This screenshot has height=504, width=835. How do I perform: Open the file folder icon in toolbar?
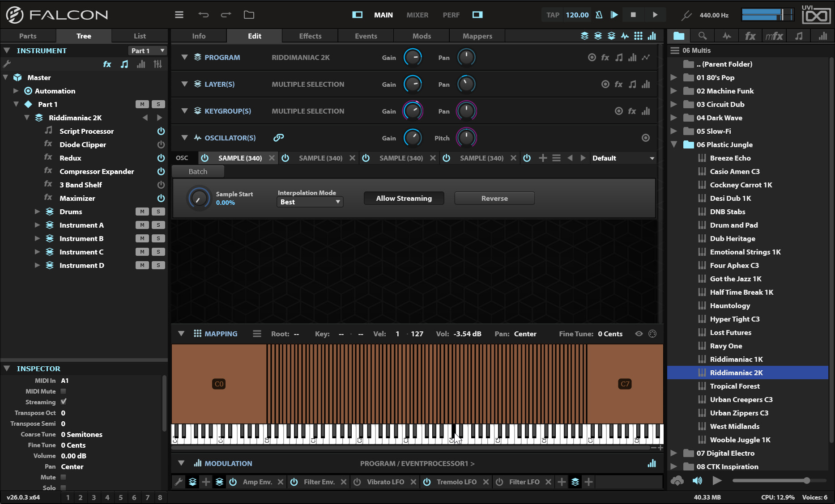point(249,15)
